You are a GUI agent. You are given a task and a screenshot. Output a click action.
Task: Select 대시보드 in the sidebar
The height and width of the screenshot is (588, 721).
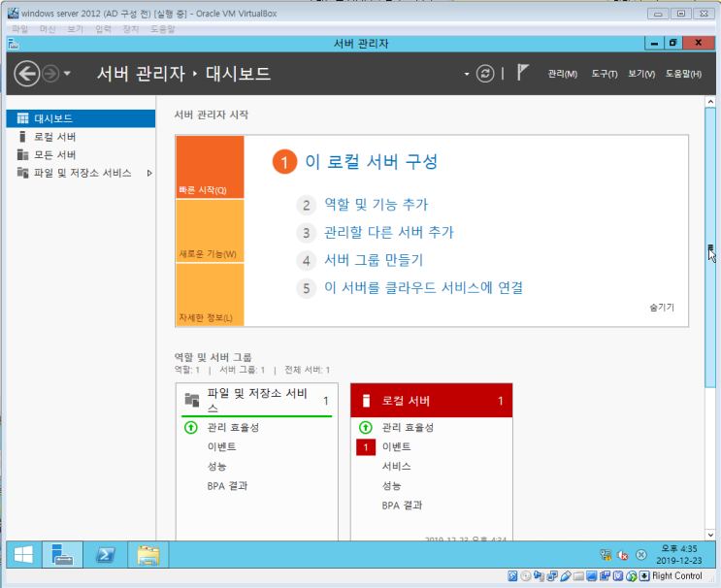(81, 118)
